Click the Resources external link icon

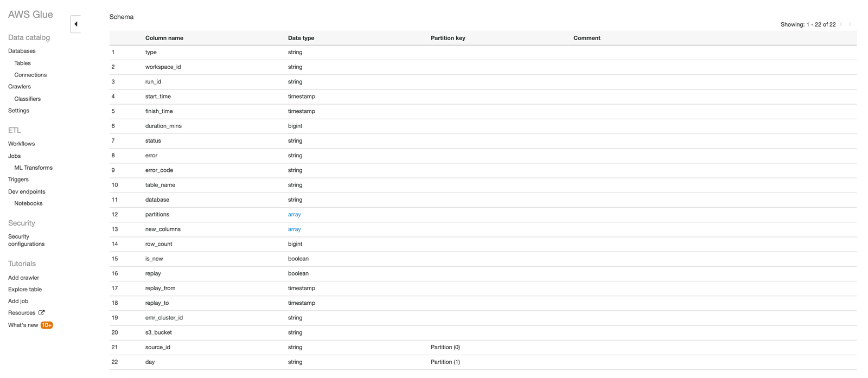pos(42,312)
